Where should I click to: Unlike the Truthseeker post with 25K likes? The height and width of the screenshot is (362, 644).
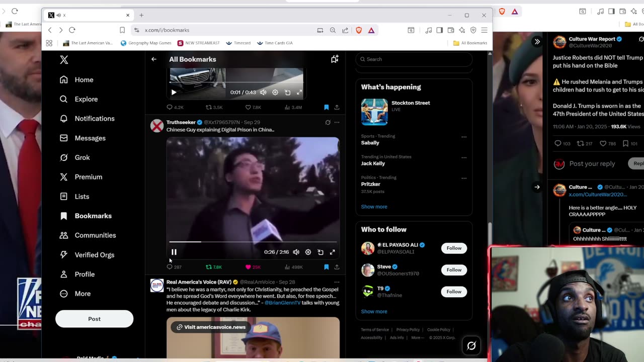pyautogui.click(x=253, y=267)
